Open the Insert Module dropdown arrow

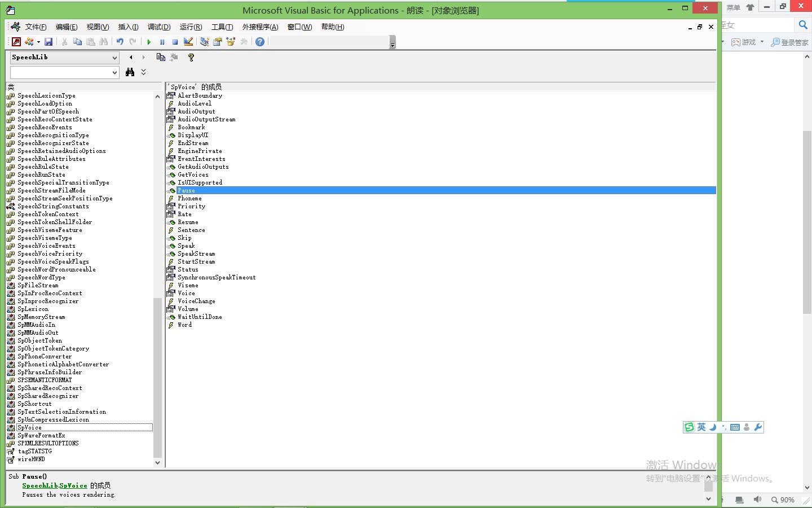click(x=38, y=42)
